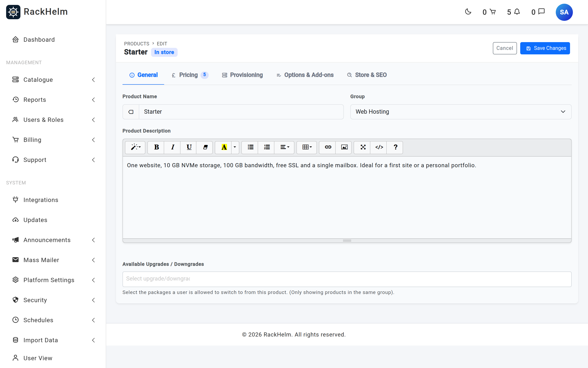
Task: Switch to the Provisioning tab
Action: click(243, 75)
